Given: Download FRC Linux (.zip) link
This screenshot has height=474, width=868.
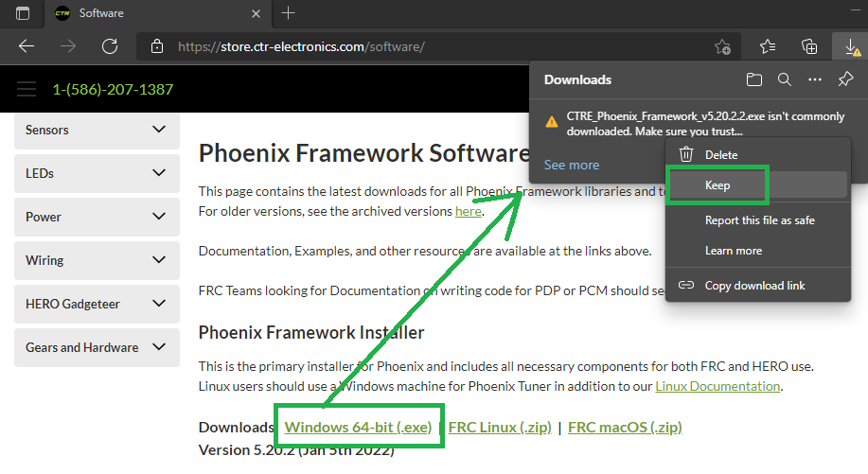Looking at the screenshot, I should coord(500,427).
